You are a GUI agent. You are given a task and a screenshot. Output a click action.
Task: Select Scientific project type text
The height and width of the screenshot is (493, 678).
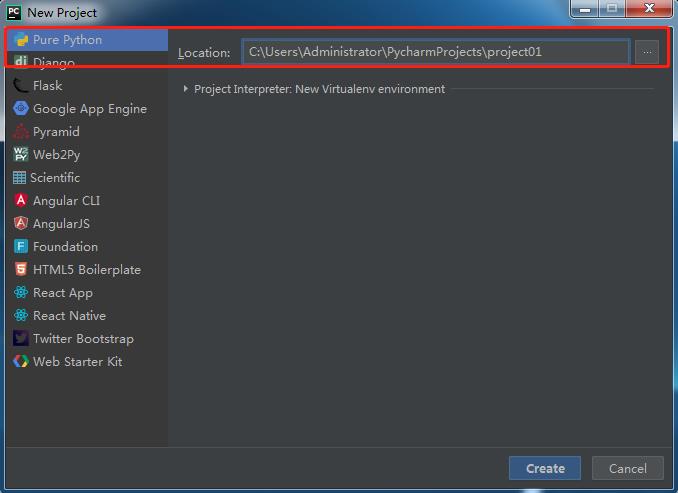pos(55,178)
